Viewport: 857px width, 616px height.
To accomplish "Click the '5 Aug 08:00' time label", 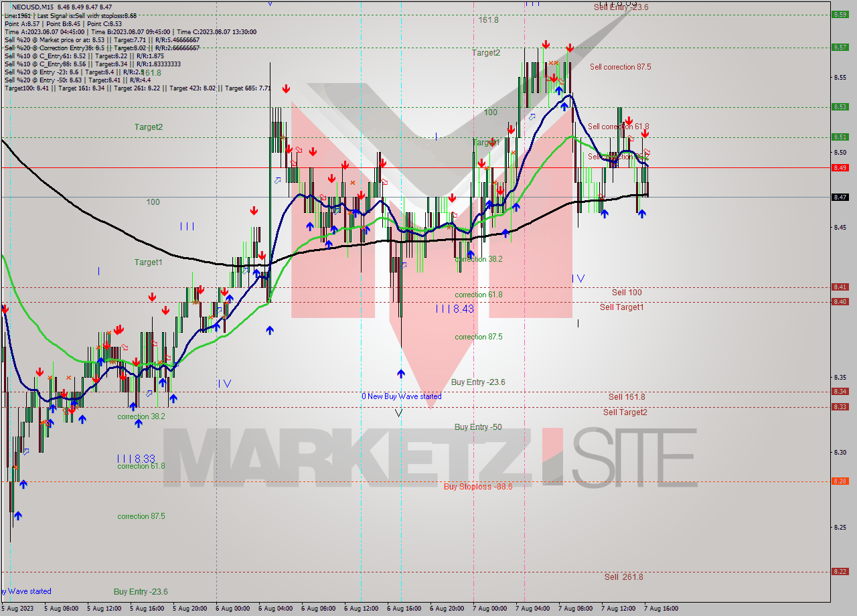I will pyautogui.click(x=62, y=609).
